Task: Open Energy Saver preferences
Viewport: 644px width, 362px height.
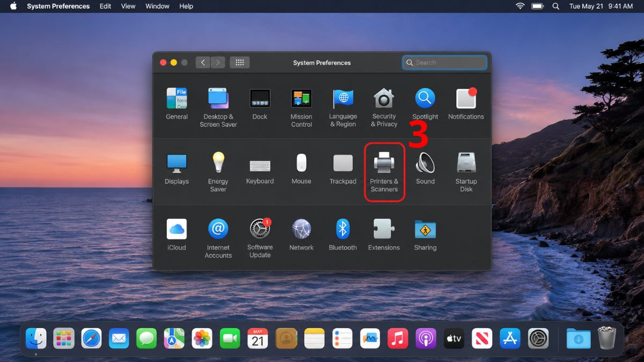Action: [218, 172]
